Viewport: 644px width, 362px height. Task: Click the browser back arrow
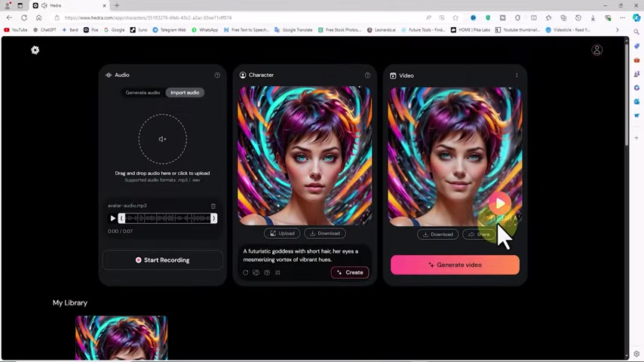pos(10,17)
